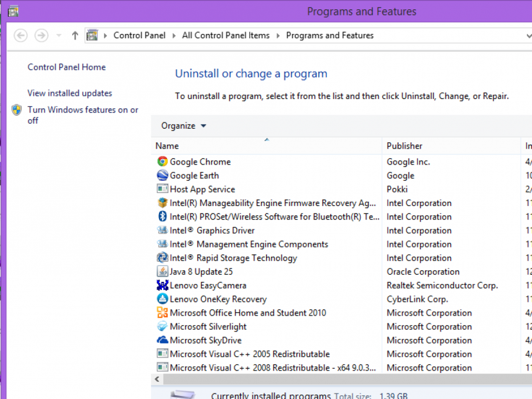Click the Lenovo EasyCamera icon
The image size is (532, 399).
163,285
